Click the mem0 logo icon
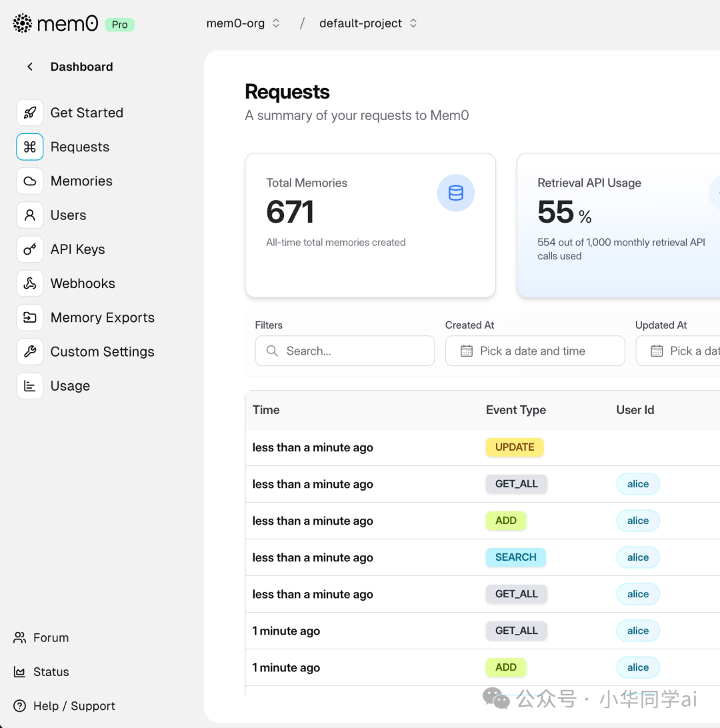Screen dimensions: 720x728 [x=22, y=23]
